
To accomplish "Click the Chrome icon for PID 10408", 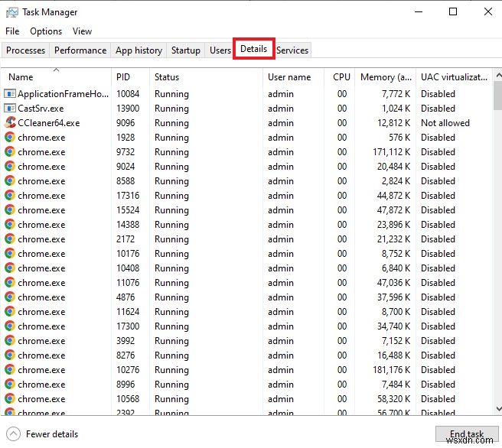I will pos(10,268).
